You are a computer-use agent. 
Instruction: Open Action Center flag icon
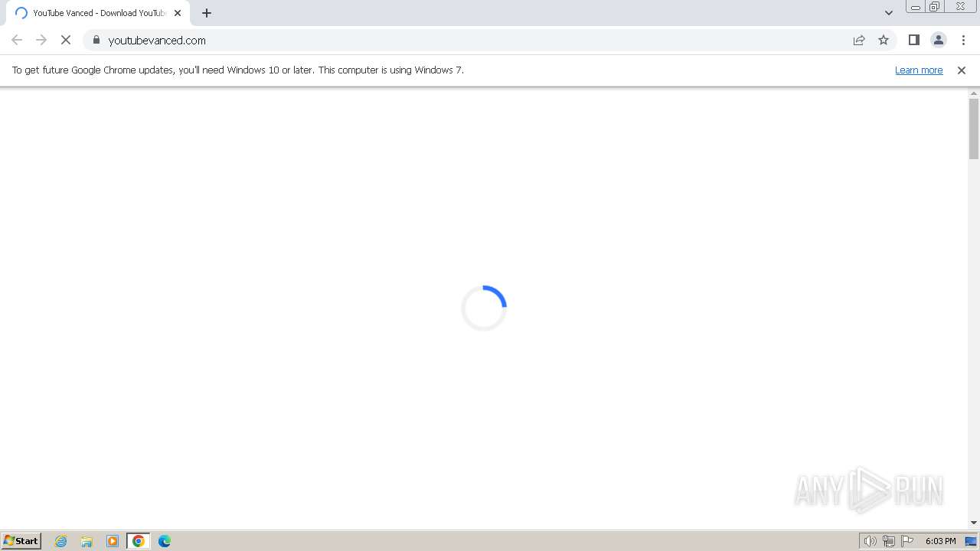click(x=907, y=541)
